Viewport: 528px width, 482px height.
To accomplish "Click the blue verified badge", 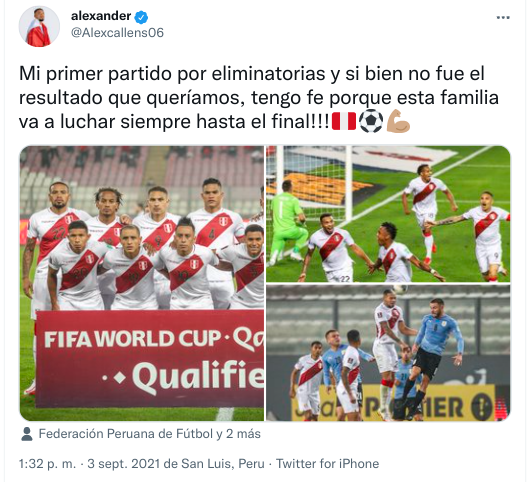I will 141,17.
